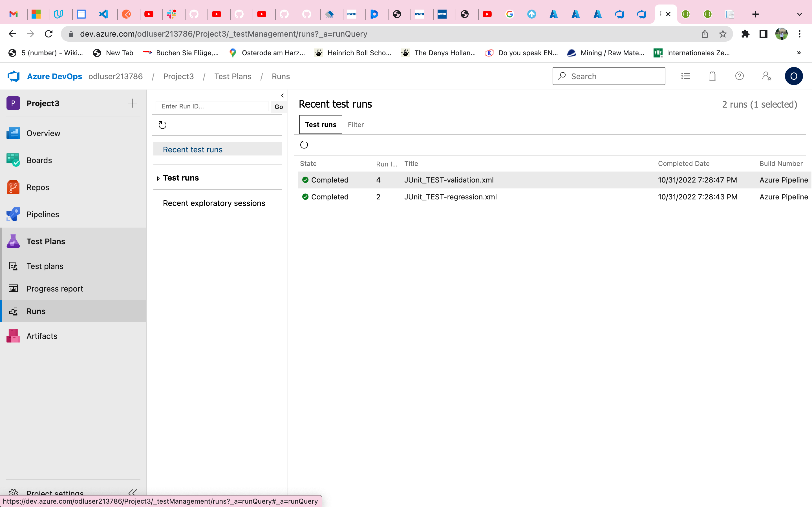Refresh the recent test runs list
This screenshot has width=812, height=507.
coord(304,144)
